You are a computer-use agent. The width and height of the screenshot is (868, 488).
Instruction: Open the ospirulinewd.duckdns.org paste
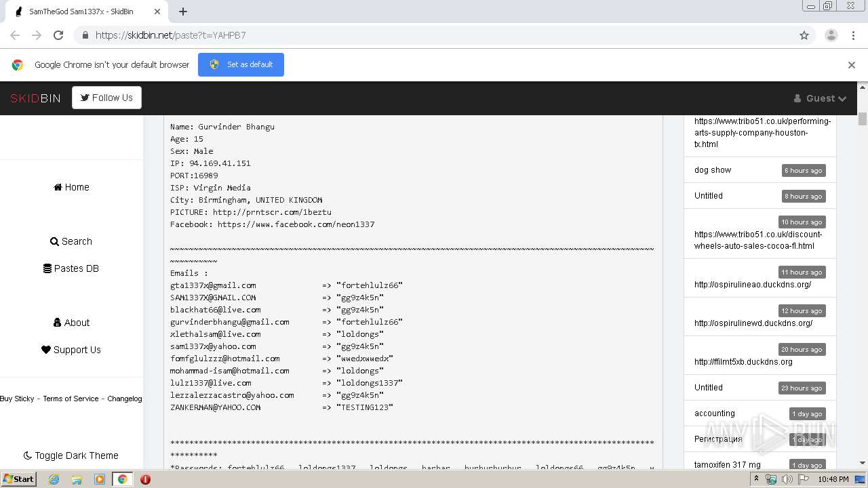[753, 323]
